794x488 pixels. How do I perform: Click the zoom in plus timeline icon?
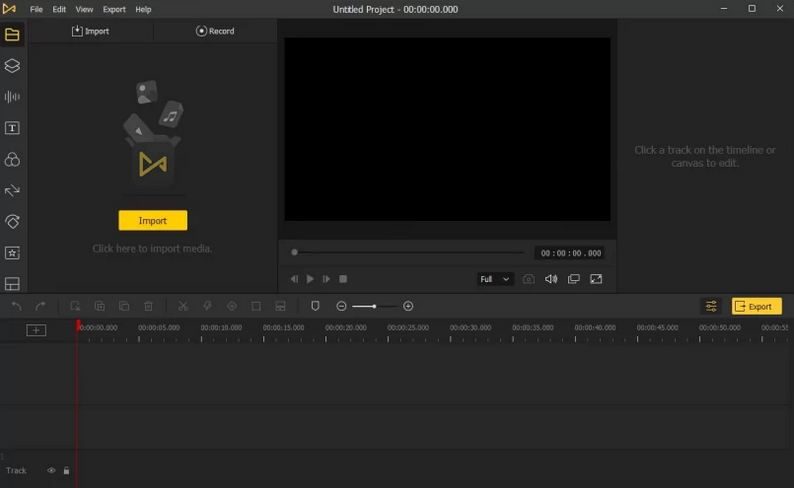click(x=408, y=306)
